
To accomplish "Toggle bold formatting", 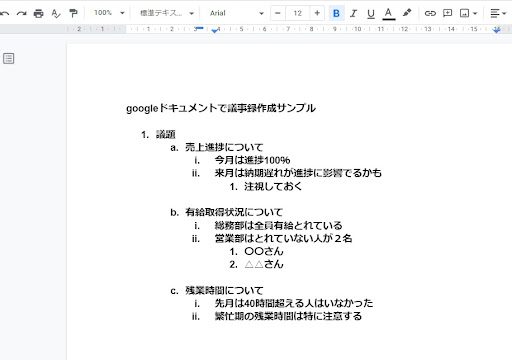I will coord(336,13).
